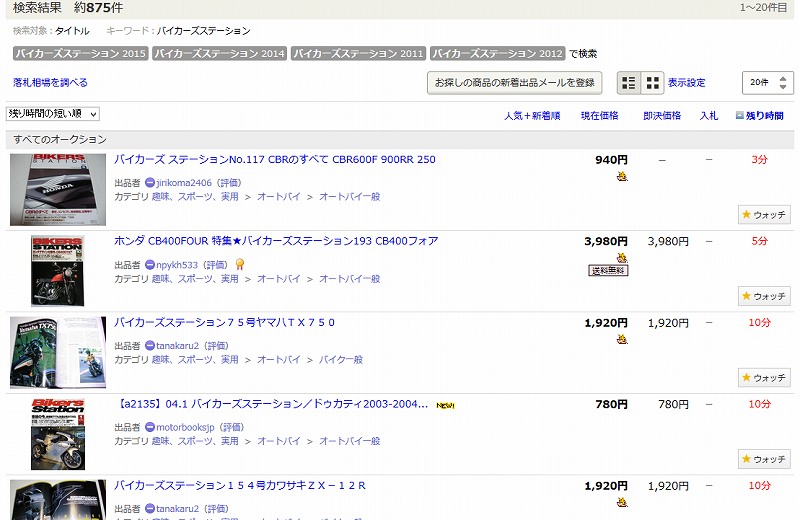Screen dimensions: 800x520
Task: Open the 残り時間の短い順 sort dropdown
Action: tap(53, 114)
